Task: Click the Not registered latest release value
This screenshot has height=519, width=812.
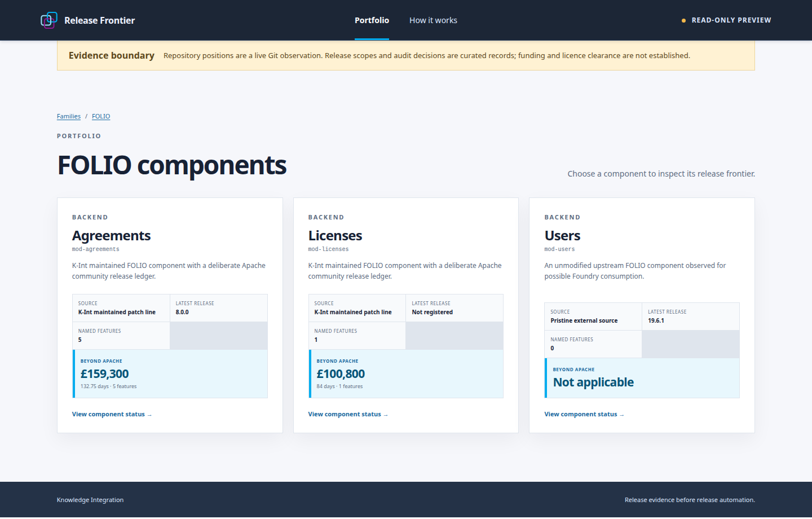Action: tap(433, 312)
